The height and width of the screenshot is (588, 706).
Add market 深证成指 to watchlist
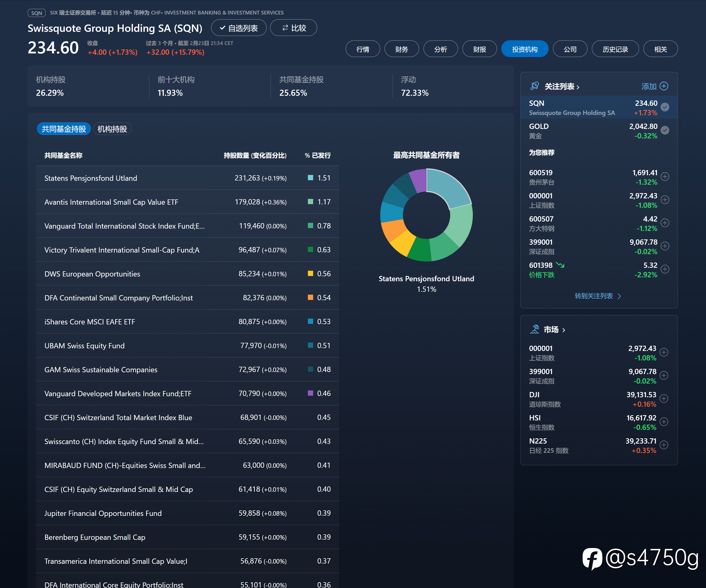pos(664,375)
